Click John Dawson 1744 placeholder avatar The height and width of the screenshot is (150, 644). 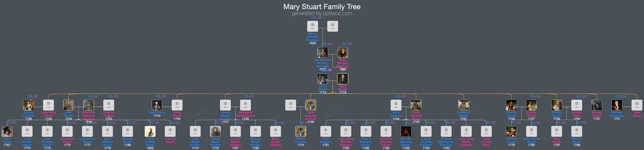[396, 105]
